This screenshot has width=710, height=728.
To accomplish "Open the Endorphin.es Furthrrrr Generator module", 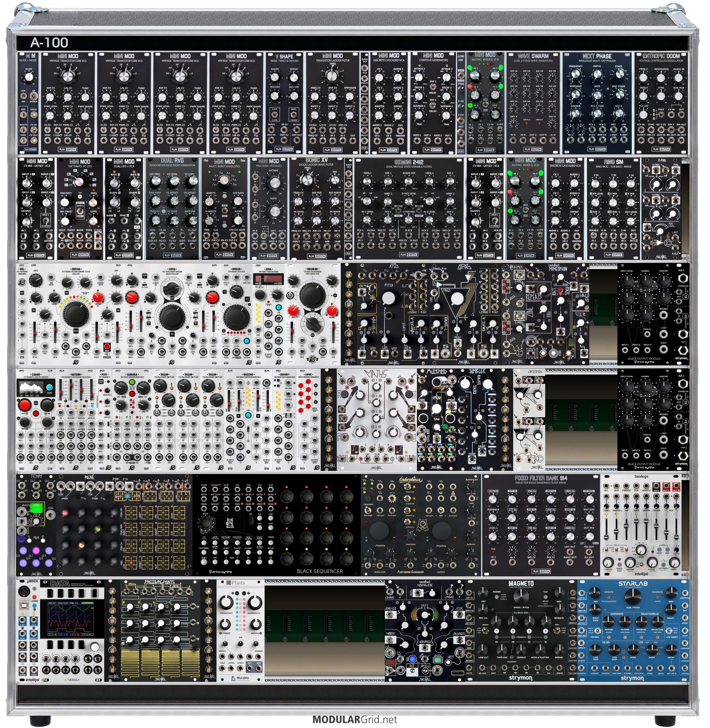I will (421, 525).
